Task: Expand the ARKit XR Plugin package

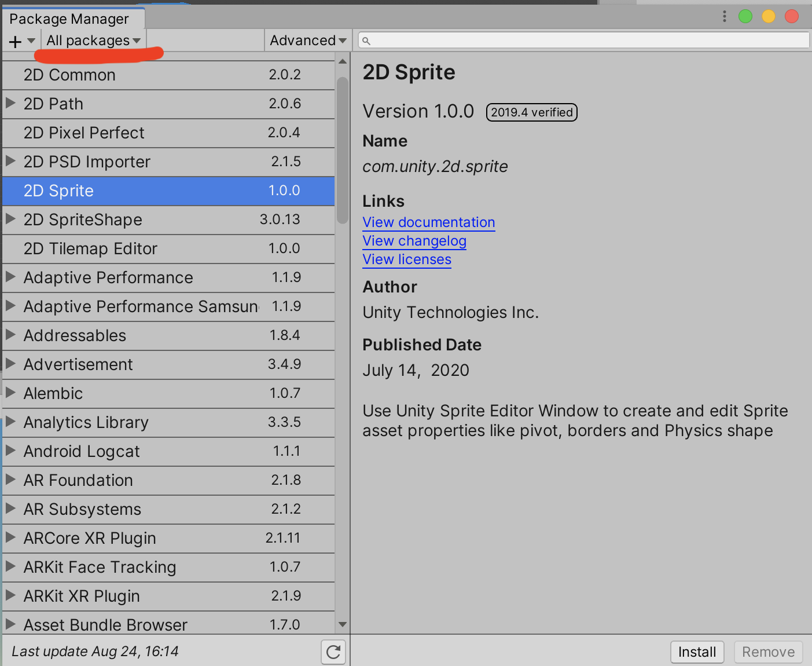Action: (x=10, y=595)
